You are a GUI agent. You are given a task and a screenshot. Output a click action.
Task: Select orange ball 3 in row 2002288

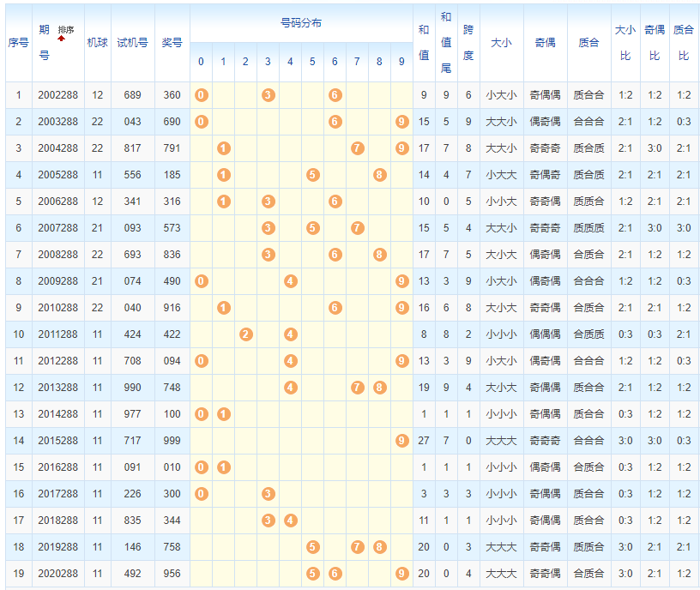[269, 95]
